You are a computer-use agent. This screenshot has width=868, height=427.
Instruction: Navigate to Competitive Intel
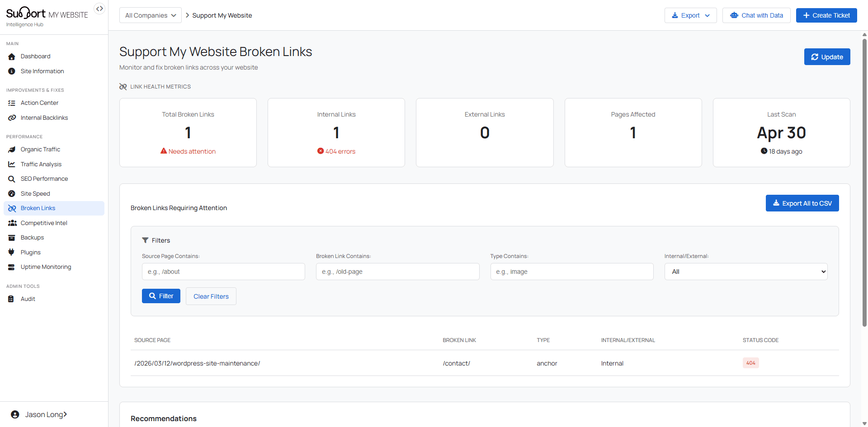coord(54,223)
